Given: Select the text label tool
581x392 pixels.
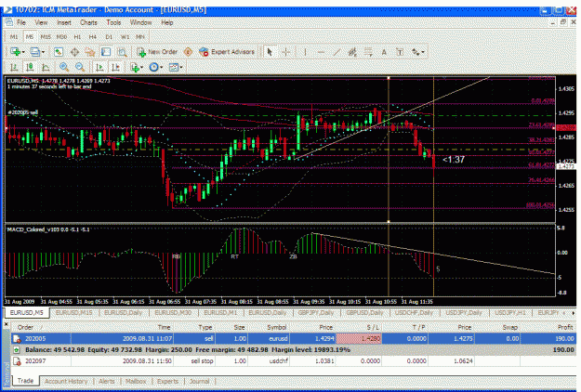Looking at the screenshot, I should point(400,52).
